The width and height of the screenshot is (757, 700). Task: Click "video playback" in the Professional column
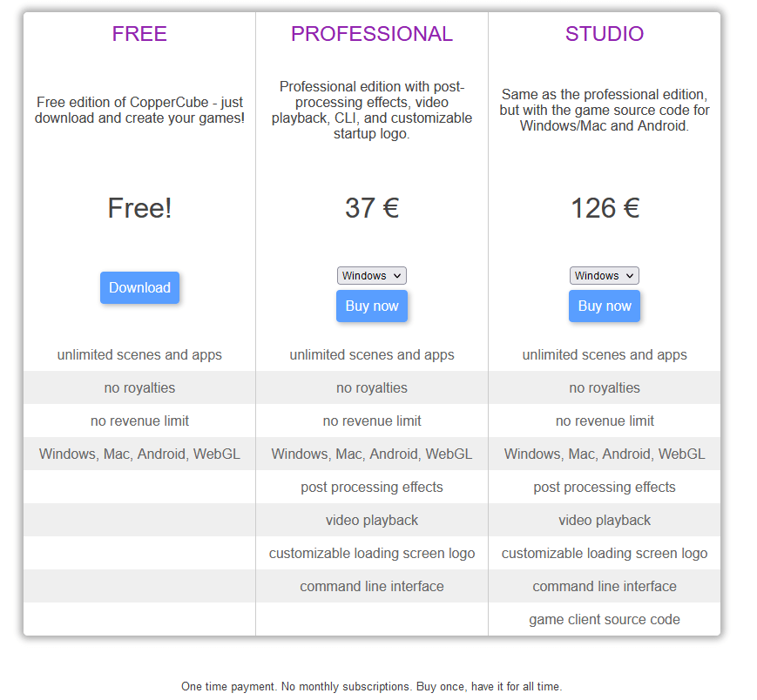[x=372, y=521]
